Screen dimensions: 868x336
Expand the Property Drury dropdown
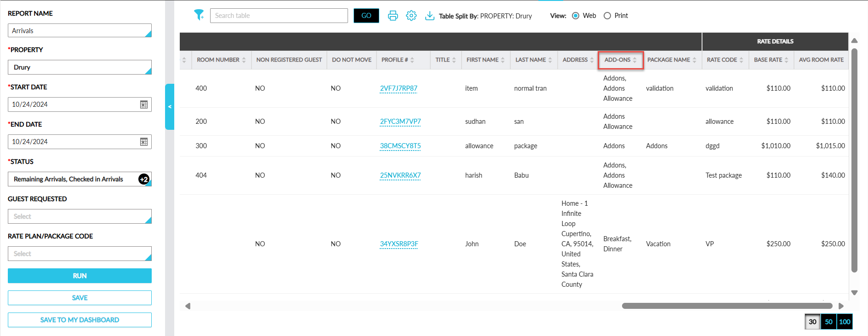(x=80, y=67)
